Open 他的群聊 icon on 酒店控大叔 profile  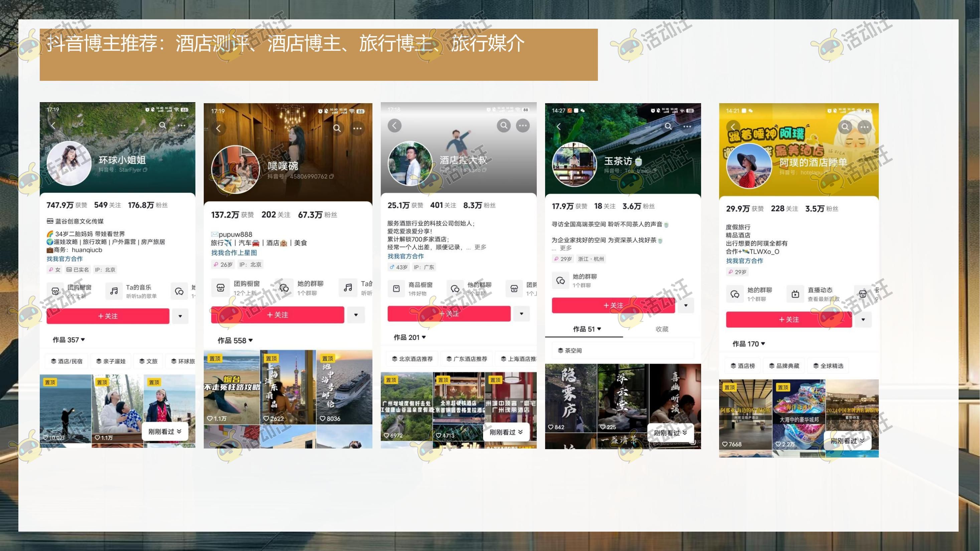pyautogui.click(x=455, y=289)
